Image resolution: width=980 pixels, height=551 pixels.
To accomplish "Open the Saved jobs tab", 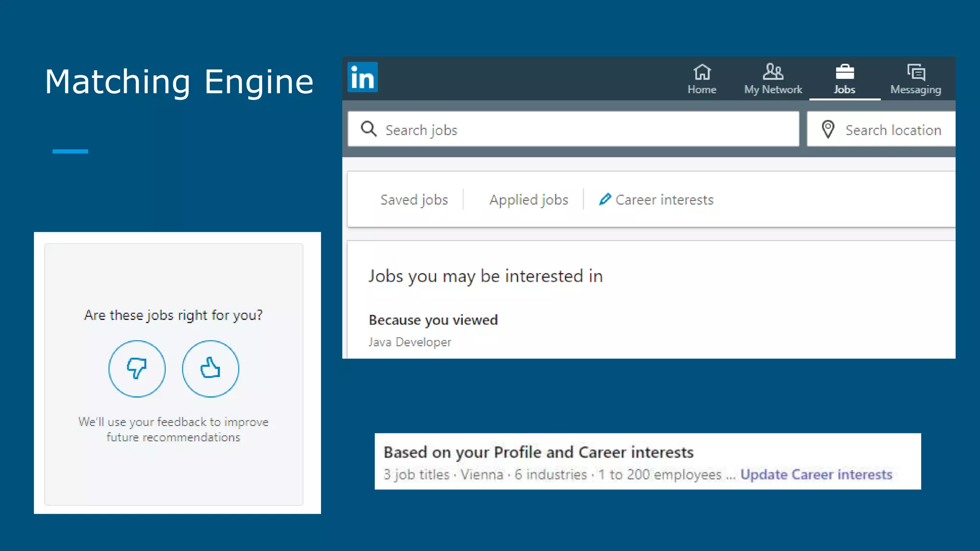I will (x=414, y=199).
